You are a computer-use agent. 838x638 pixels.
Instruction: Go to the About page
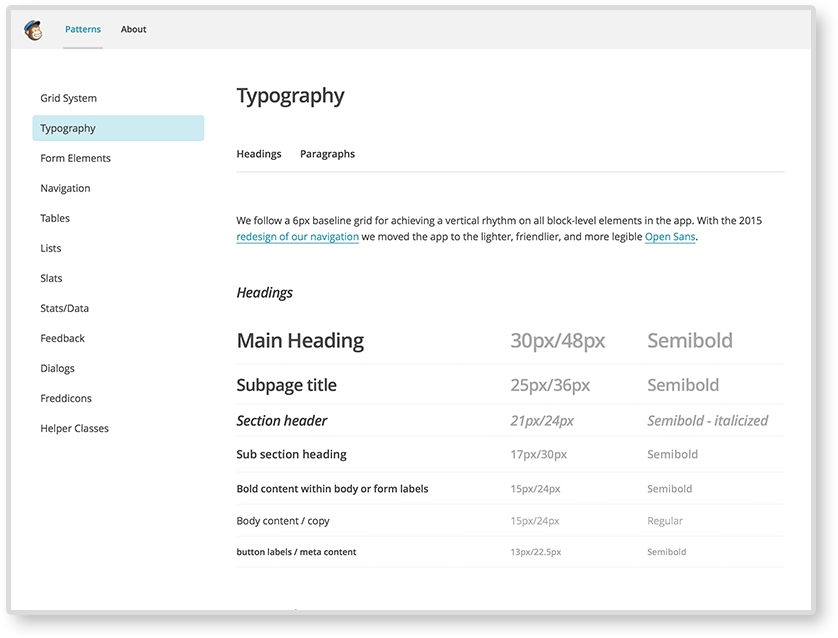(133, 29)
